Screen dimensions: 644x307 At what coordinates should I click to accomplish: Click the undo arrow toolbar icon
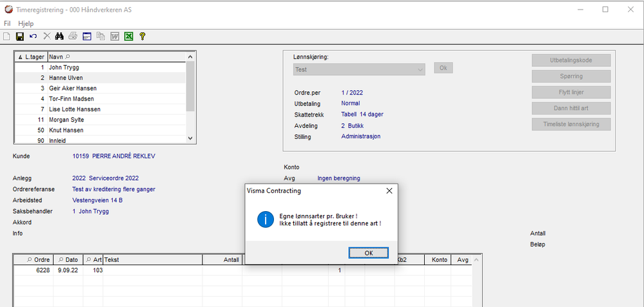tap(34, 36)
